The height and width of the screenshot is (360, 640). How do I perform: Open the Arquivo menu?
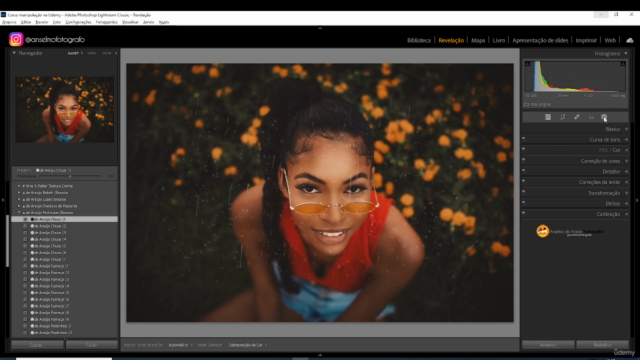(9, 22)
